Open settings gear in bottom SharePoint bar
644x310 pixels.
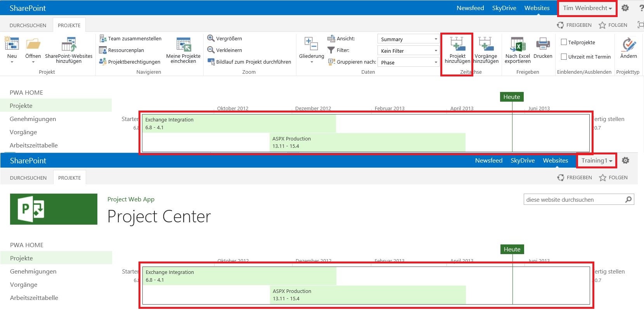click(x=625, y=160)
